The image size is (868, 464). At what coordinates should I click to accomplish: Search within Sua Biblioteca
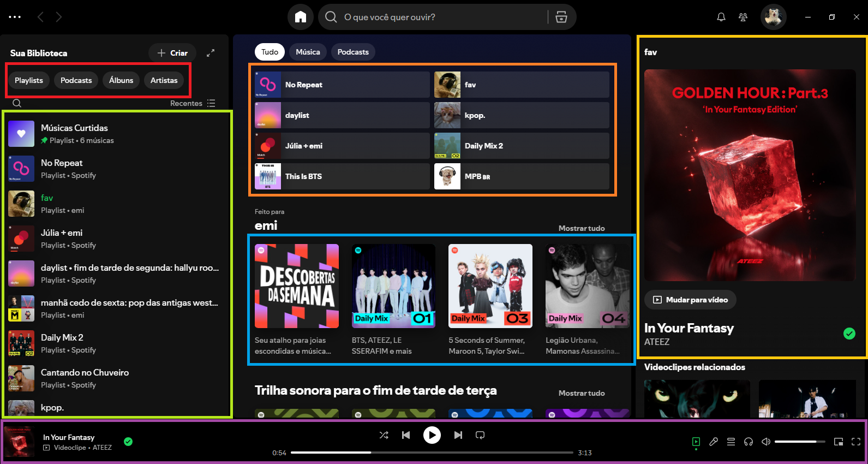click(17, 103)
